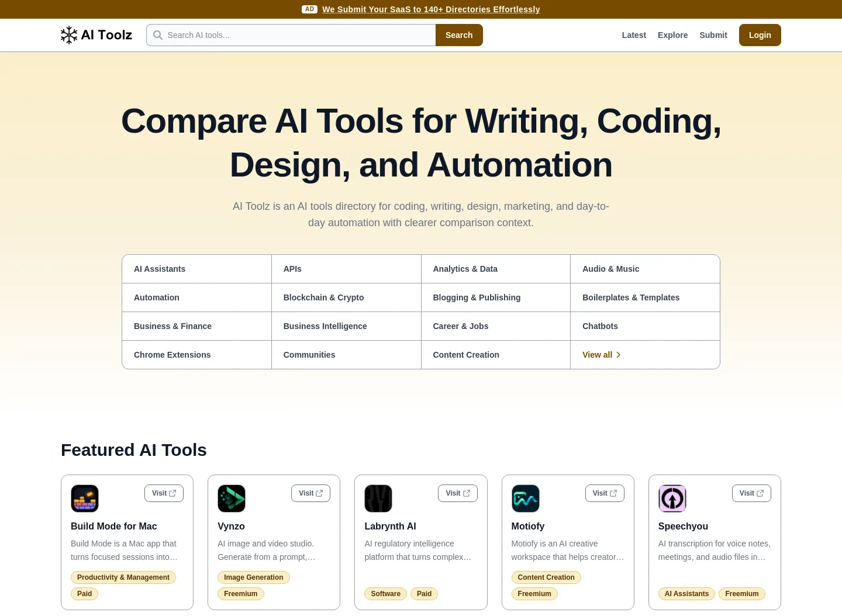Browse the AI Assistants category
Viewport: 842px width, 616px height.
(x=196, y=269)
